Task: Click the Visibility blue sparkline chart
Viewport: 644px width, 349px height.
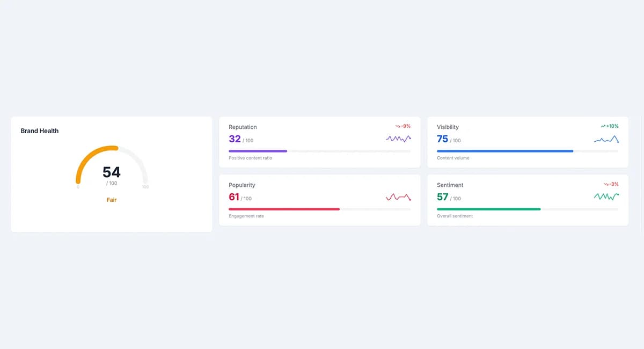Action: click(606, 140)
